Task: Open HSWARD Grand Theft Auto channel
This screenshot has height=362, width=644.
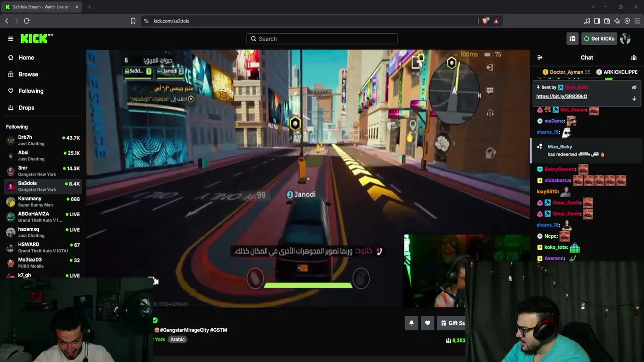Action: (x=43, y=247)
